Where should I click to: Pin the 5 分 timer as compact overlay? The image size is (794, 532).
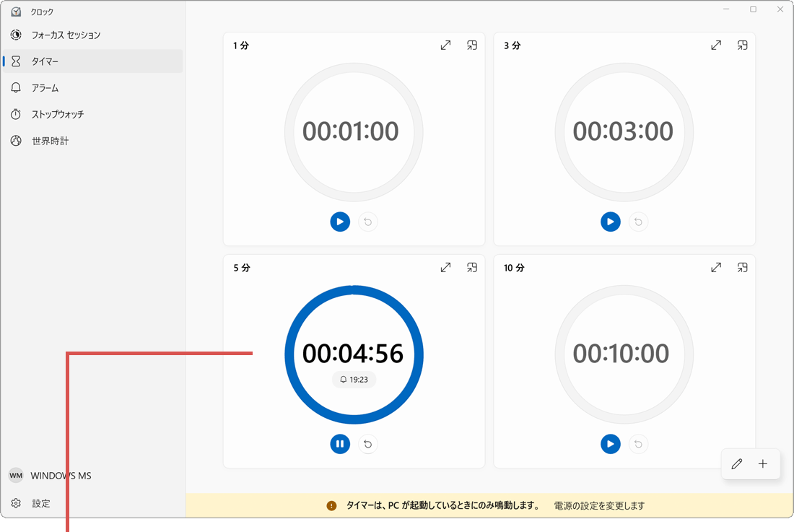[x=472, y=267]
